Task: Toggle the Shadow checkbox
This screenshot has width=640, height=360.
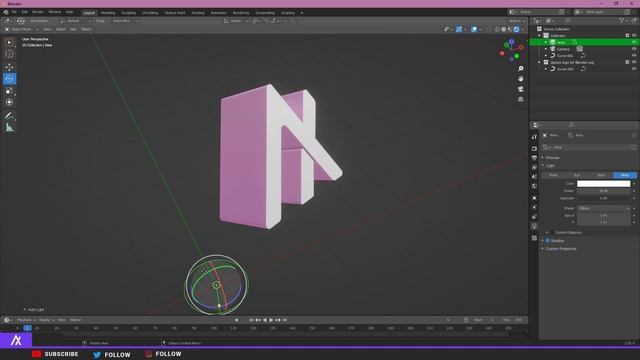Action: [x=548, y=241]
